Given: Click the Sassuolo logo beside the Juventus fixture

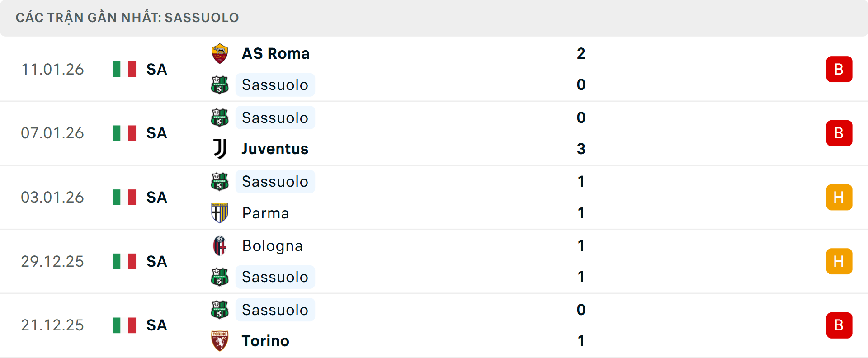Looking at the screenshot, I should 220,118.
